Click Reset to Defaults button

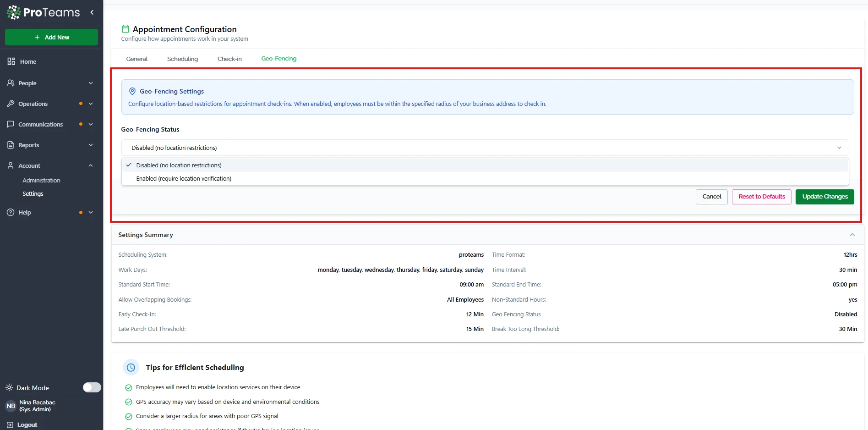(761, 197)
